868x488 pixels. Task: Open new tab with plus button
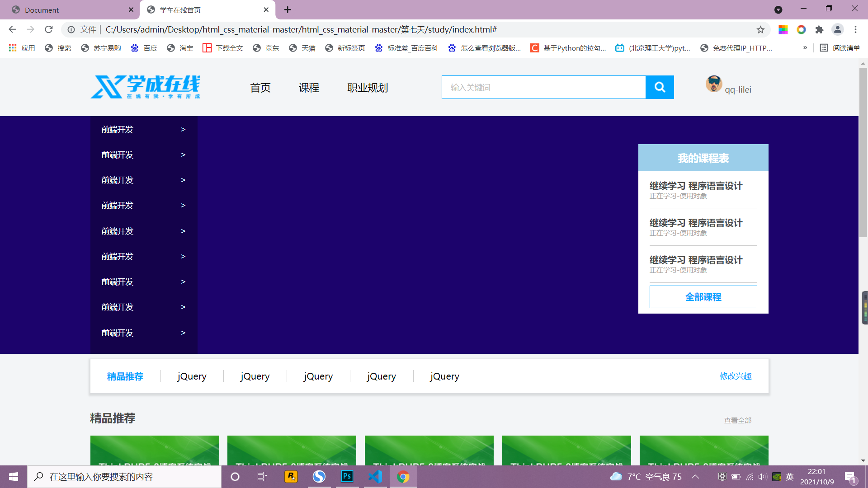[288, 10]
